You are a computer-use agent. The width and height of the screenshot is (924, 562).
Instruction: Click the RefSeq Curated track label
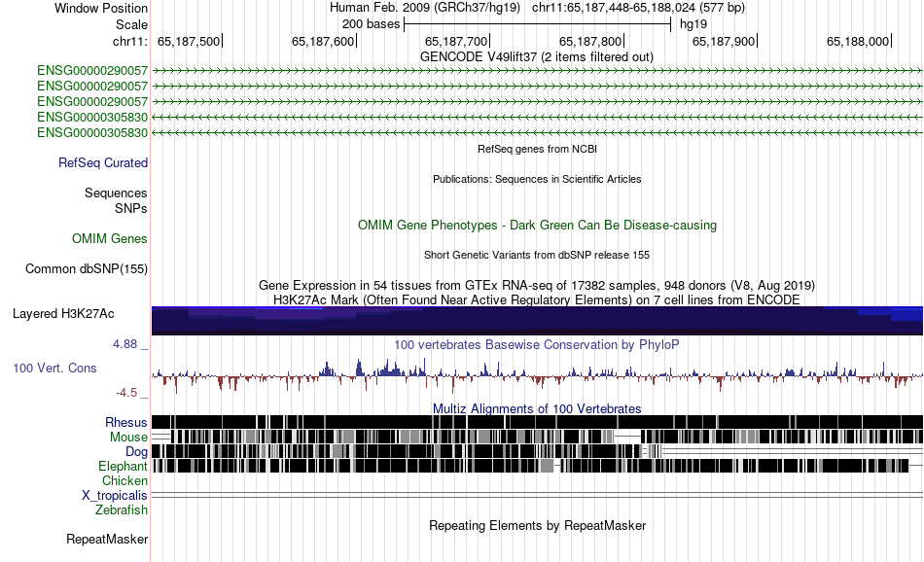(x=102, y=162)
